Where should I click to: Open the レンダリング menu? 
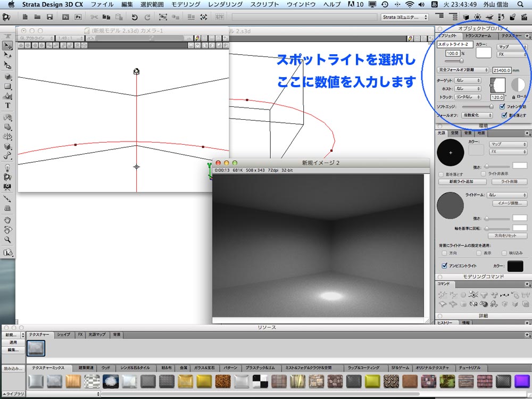225,4
